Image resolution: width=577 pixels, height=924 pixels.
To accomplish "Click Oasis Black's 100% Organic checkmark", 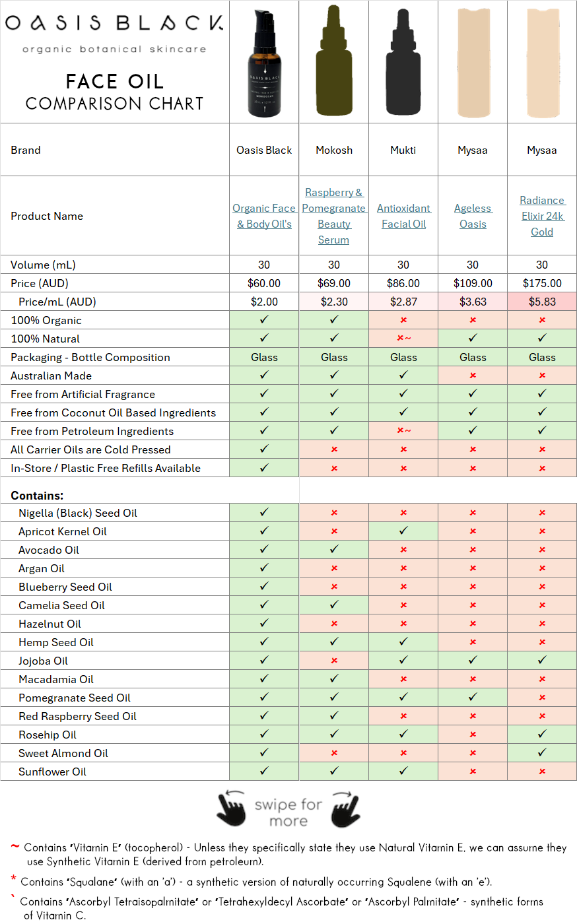I will pos(264,320).
